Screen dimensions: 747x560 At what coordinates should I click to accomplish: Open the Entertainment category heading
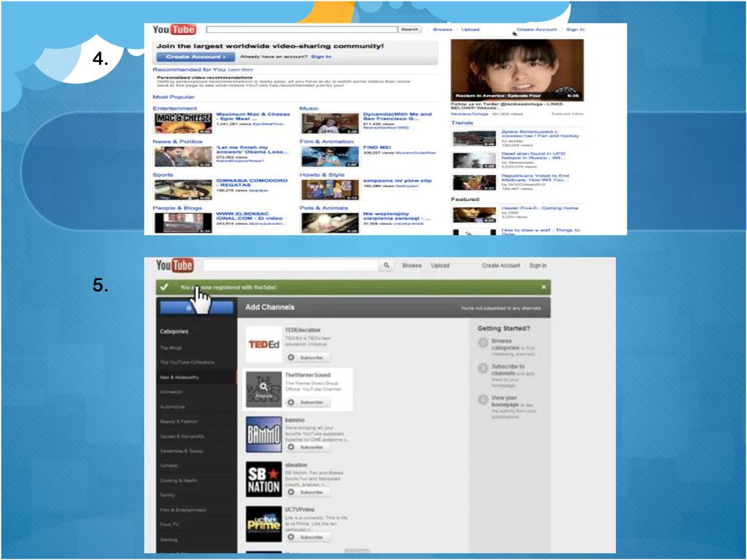[x=174, y=109]
